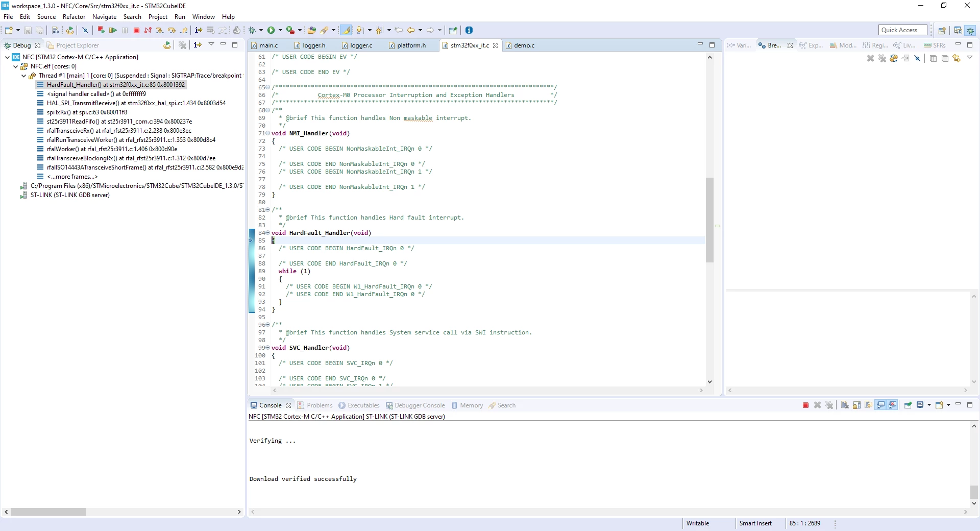This screenshot has width=980, height=531.
Task: Open the Run menu
Action: [x=180, y=17]
